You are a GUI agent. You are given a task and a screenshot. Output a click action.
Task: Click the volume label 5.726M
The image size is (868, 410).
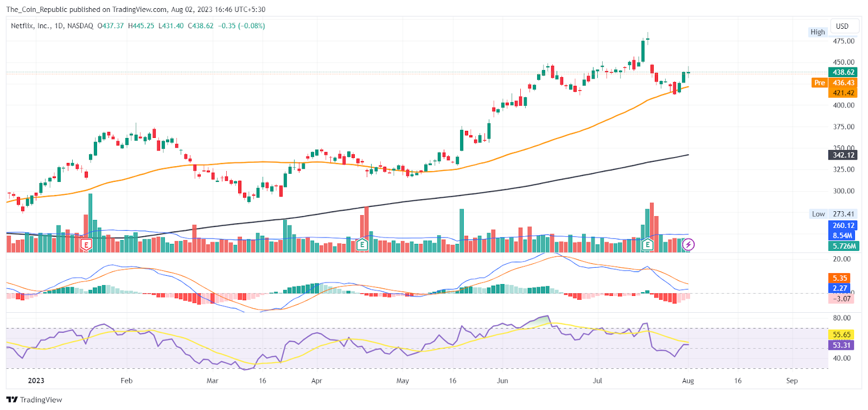click(x=844, y=246)
